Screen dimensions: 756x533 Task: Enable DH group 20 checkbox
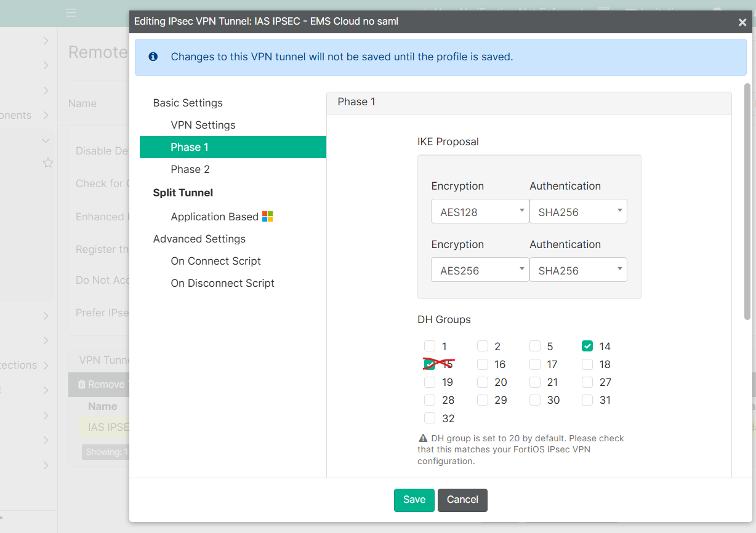click(483, 382)
